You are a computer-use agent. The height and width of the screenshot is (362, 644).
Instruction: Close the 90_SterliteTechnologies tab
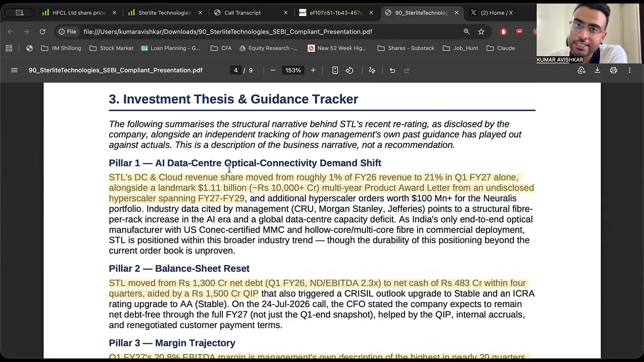[x=456, y=13]
